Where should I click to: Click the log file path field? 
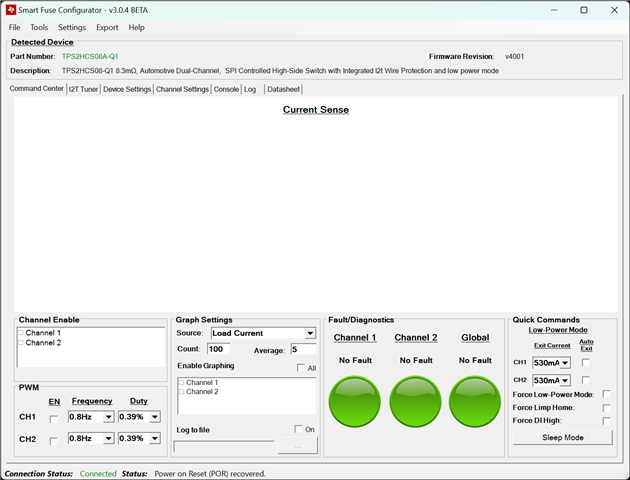click(x=224, y=447)
